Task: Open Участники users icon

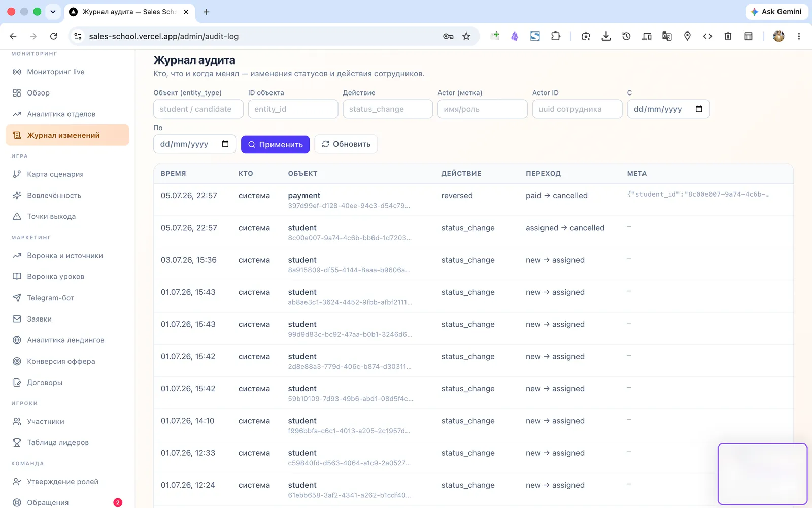Action: tap(17, 422)
